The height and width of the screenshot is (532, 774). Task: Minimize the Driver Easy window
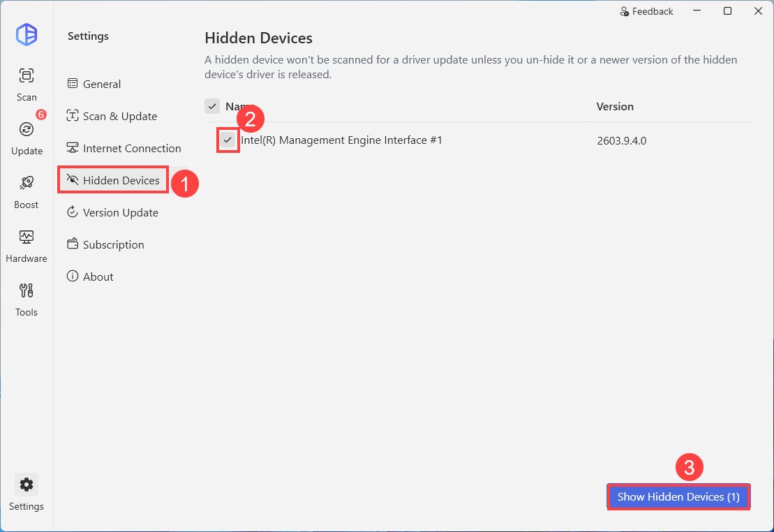(x=697, y=11)
